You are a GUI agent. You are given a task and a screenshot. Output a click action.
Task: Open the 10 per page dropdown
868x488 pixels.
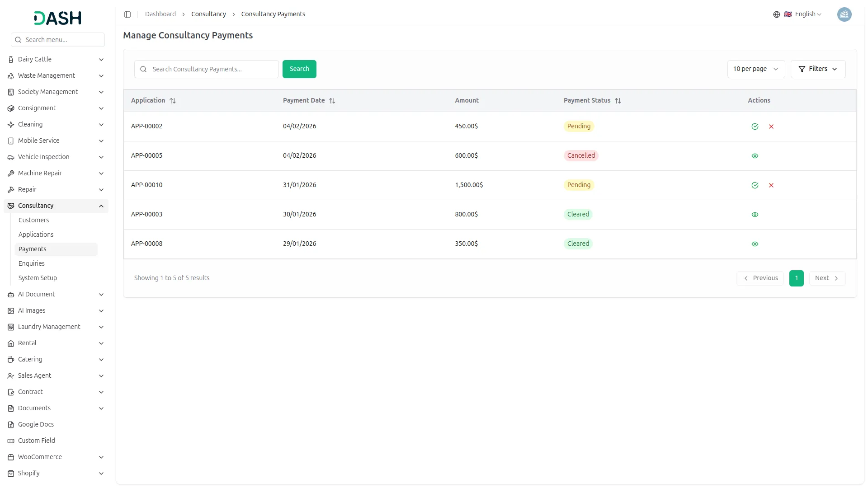coord(755,69)
